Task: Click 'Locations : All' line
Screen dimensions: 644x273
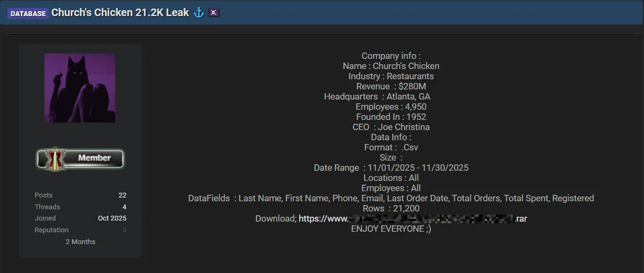Action: pos(391,178)
